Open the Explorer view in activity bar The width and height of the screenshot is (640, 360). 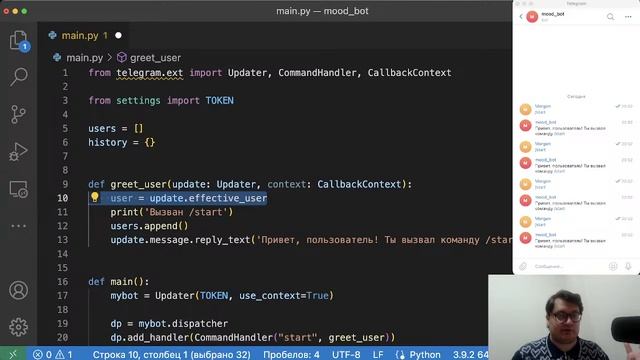click(18, 40)
